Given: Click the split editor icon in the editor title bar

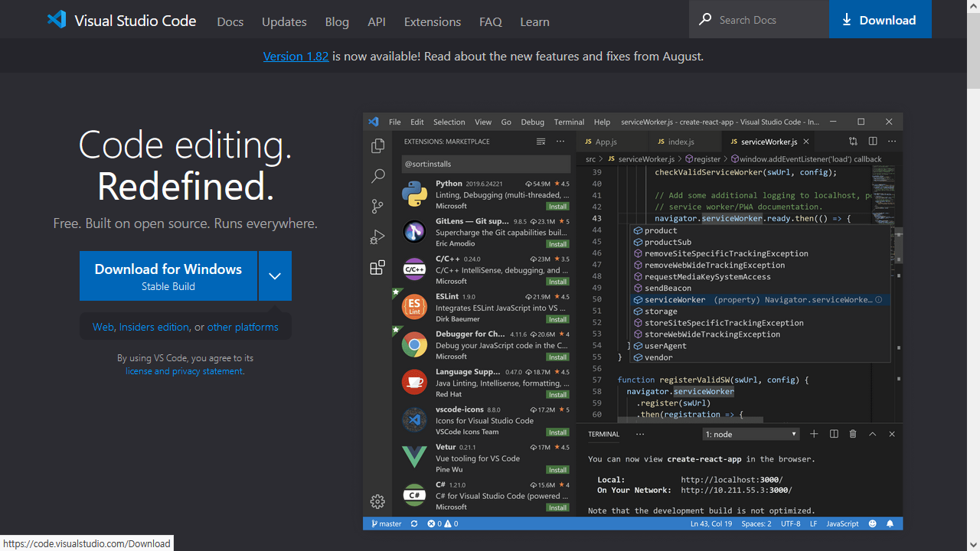Looking at the screenshot, I should pos(873,142).
